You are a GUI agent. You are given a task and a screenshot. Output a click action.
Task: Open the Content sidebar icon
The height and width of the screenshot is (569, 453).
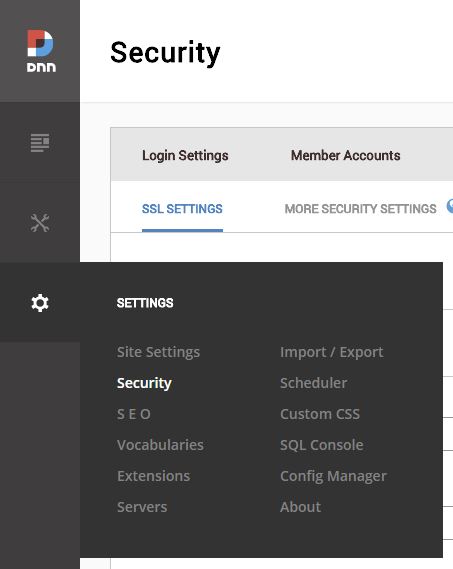[x=40, y=143]
